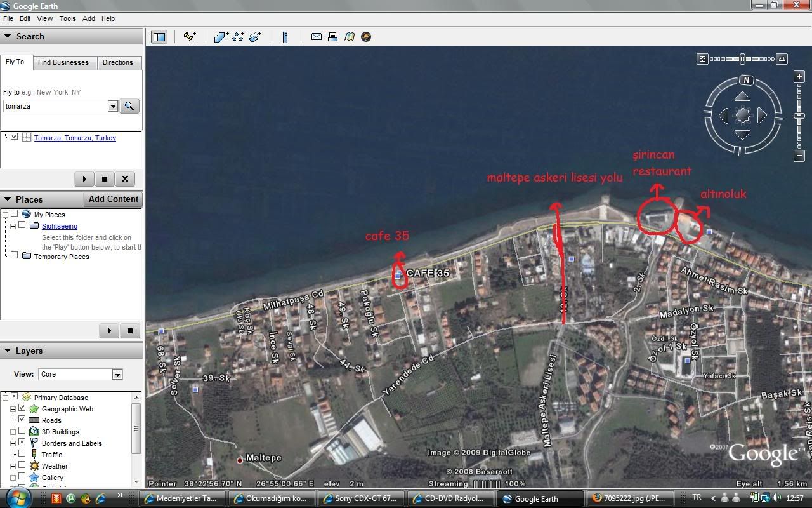Switch to Sky mode planet icon
This screenshot has width=812, height=508.
(x=366, y=37)
